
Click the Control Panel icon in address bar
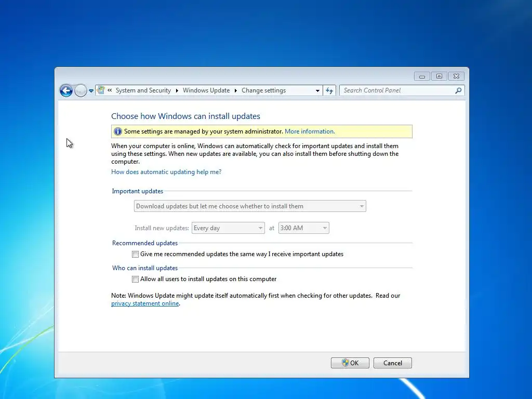coord(101,90)
